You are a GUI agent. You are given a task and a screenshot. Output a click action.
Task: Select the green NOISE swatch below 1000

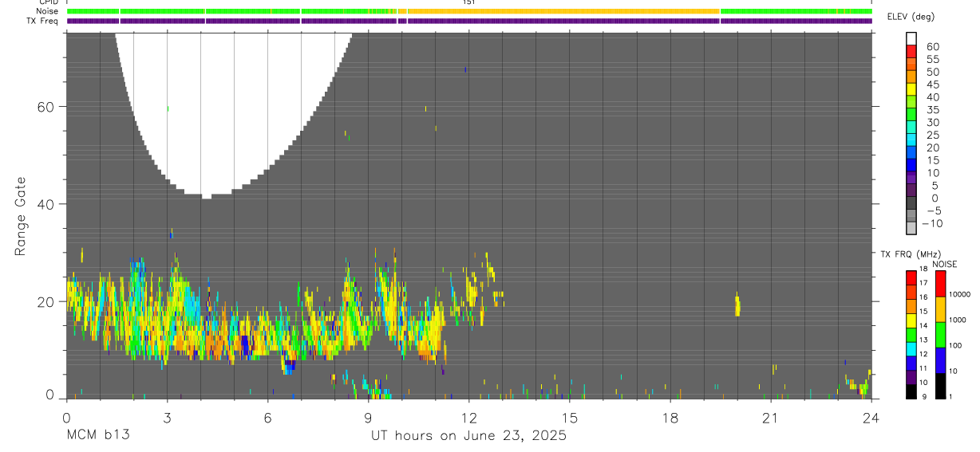pos(940,334)
